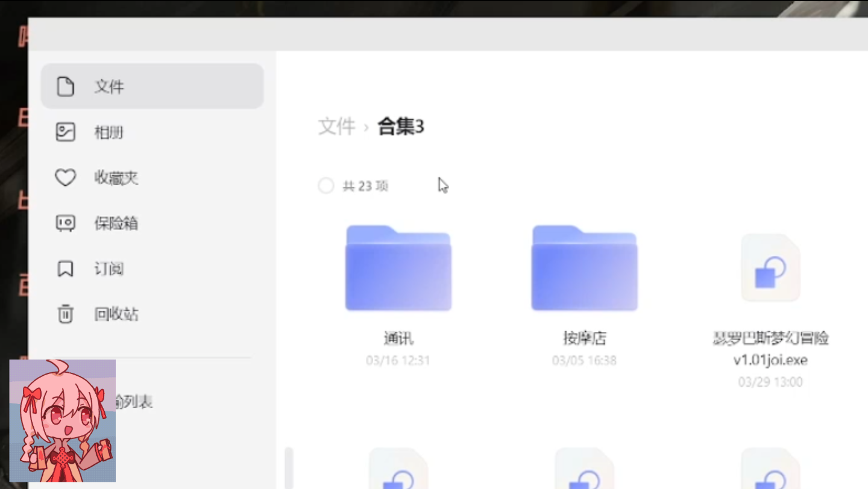Click the 03/05 16:38 date label
This screenshot has width=868, height=489.
tap(584, 361)
